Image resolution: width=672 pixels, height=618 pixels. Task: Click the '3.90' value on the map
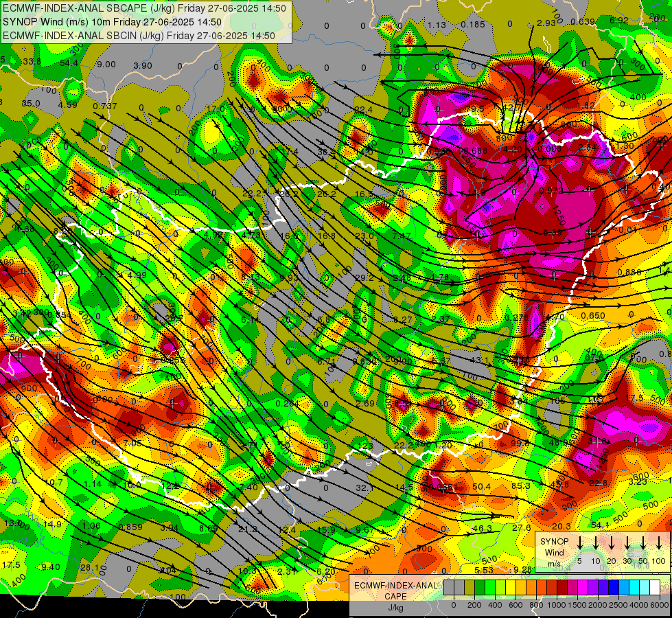point(143,66)
